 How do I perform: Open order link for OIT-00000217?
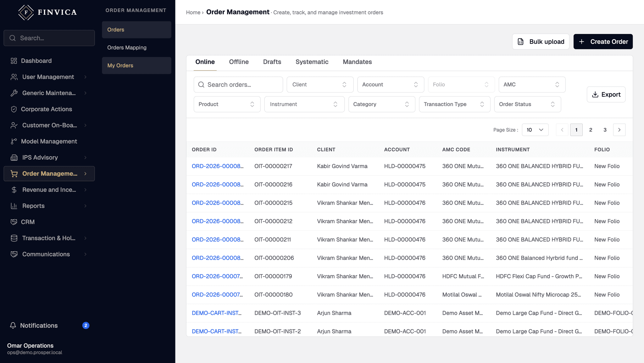[x=218, y=166]
